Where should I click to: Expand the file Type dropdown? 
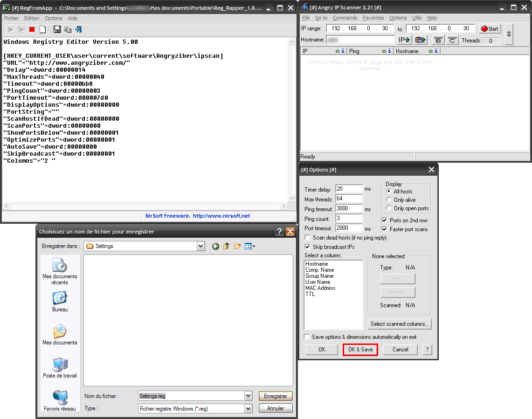pyautogui.click(x=249, y=409)
